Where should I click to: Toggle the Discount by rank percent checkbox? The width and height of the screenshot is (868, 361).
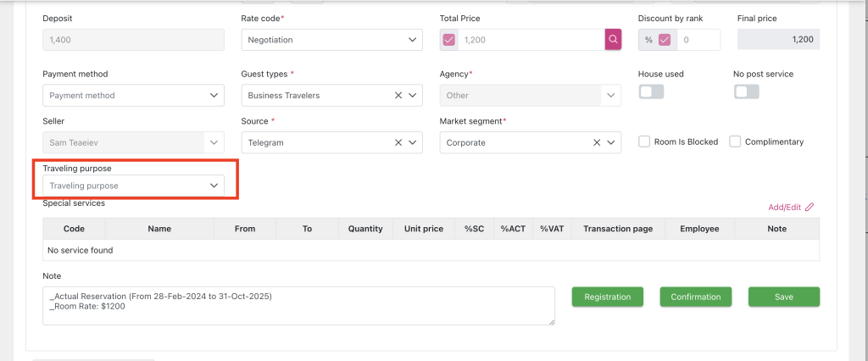[665, 40]
